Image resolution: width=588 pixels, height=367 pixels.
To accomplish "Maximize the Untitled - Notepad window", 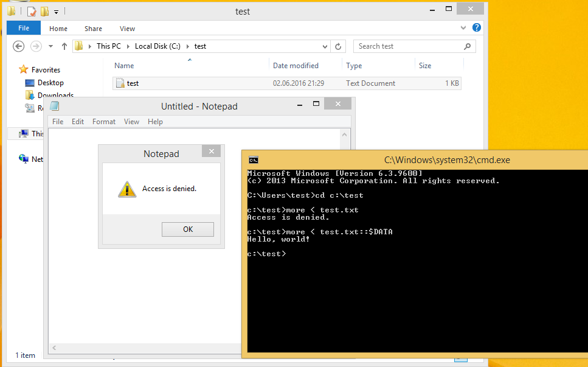I will point(316,104).
